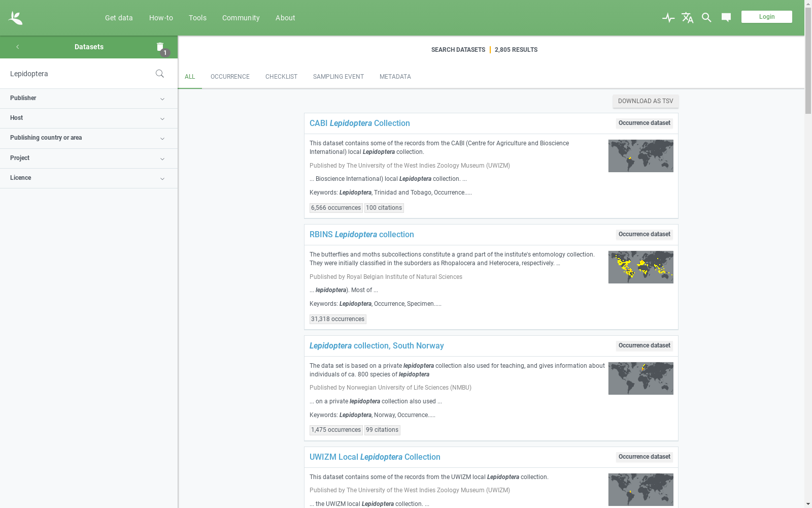Expand the Licence filter
812x508 pixels.
[89, 178]
